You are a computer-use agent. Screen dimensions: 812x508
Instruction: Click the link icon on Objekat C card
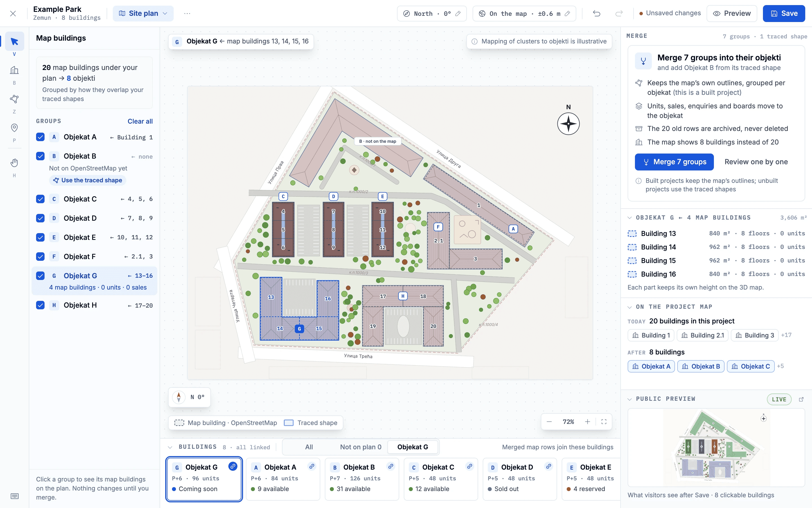click(470, 466)
